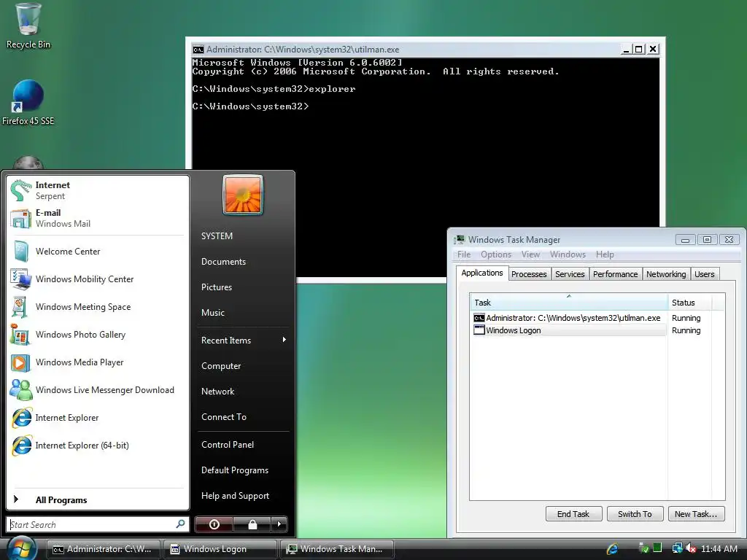The width and height of the screenshot is (747, 560).
Task: Launch Windows Mobility Center
Action: click(98, 279)
